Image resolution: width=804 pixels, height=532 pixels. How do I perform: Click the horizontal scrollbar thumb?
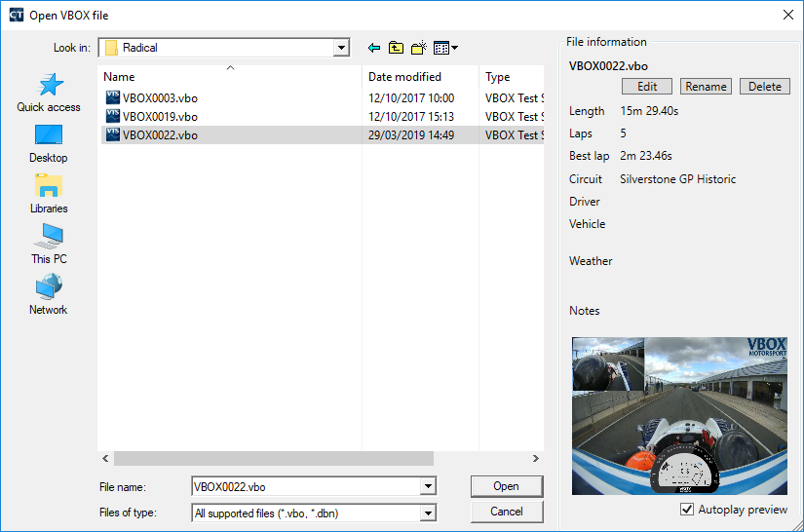(274, 458)
